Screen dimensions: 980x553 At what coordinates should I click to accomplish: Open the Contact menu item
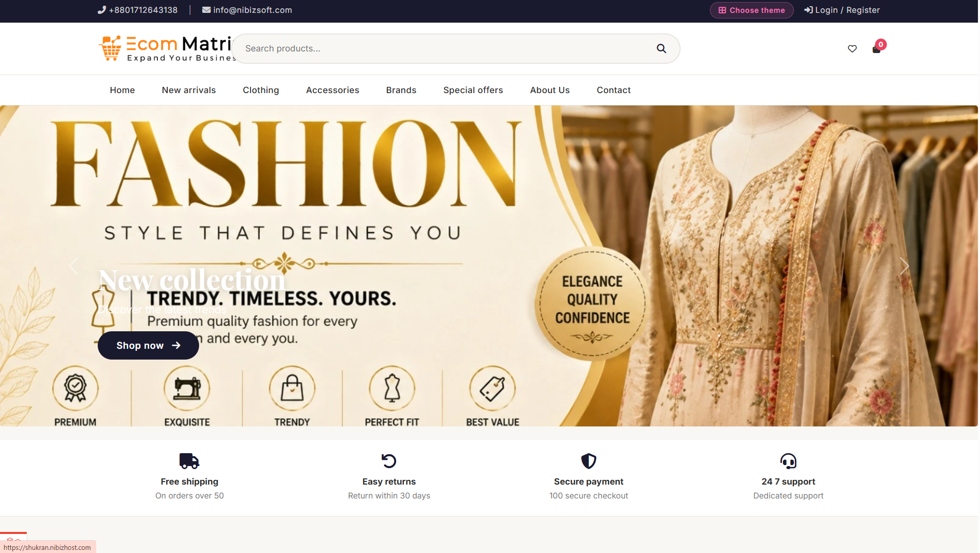click(614, 90)
